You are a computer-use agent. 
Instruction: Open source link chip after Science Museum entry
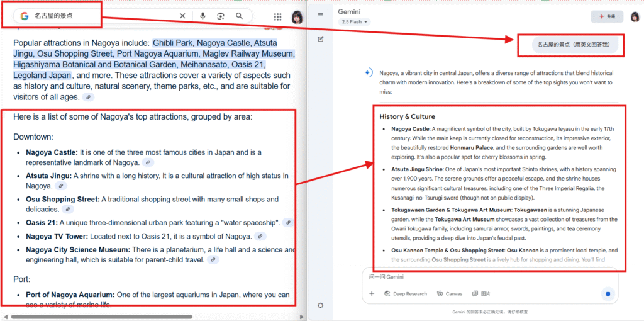pyautogui.click(x=213, y=260)
